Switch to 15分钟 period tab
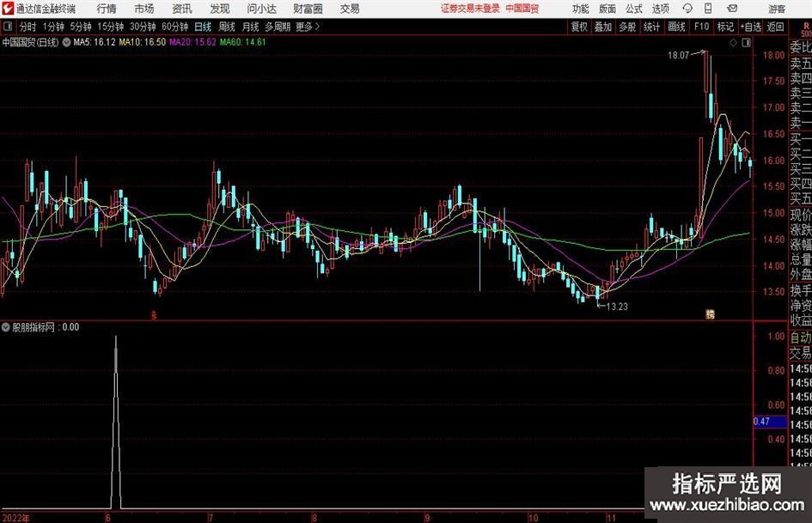The height and width of the screenshot is (523, 812). tap(111, 27)
